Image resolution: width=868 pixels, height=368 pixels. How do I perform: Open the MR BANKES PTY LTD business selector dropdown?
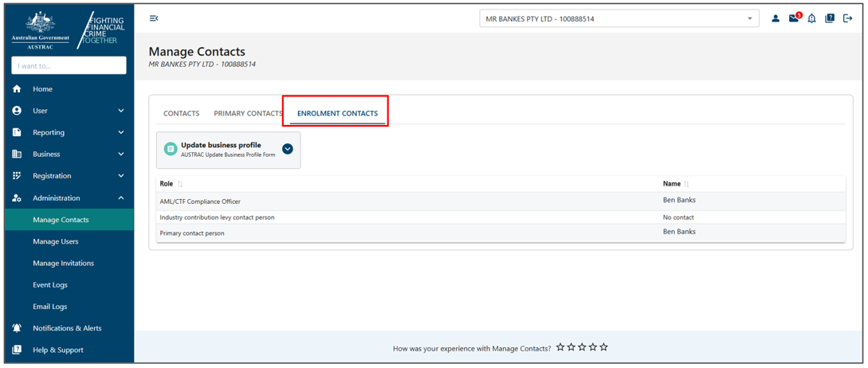(619, 19)
